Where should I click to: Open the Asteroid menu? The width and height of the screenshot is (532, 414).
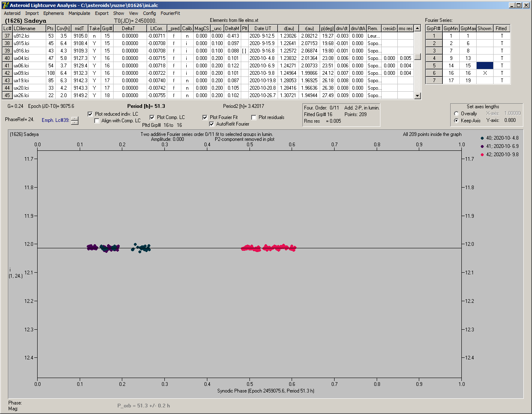point(12,13)
